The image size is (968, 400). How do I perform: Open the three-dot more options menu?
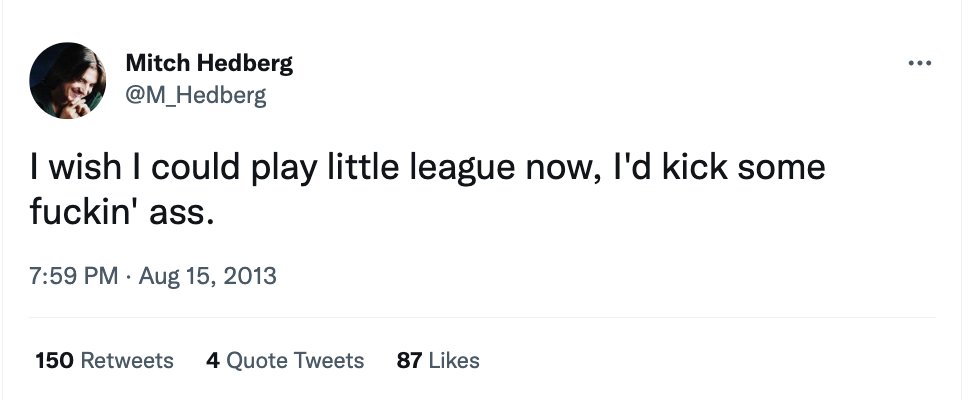920,63
